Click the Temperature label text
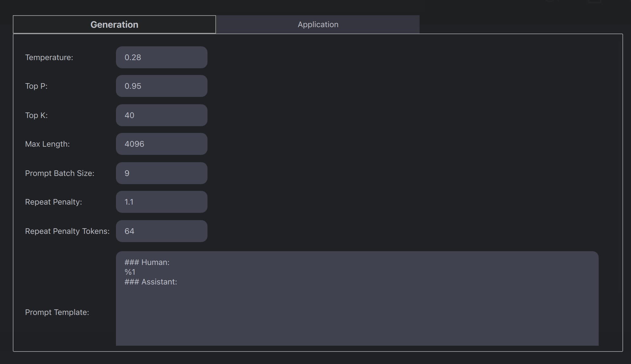This screenshot has height=364, width=631. pos(49,57)
